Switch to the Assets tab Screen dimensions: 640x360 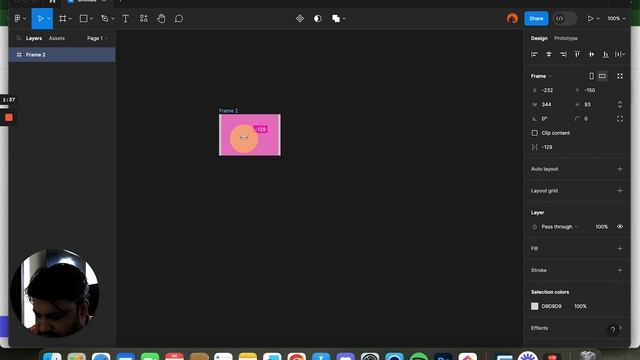coord(57,38)
